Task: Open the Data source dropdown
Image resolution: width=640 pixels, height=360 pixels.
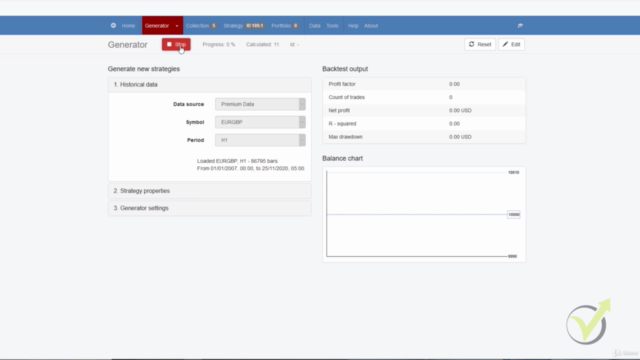Action: [260, 104]
